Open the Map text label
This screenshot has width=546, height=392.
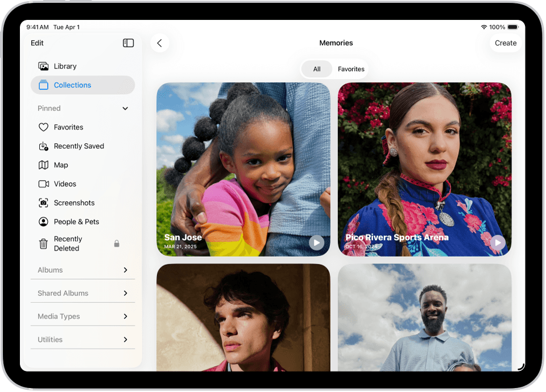coord(61,165)
